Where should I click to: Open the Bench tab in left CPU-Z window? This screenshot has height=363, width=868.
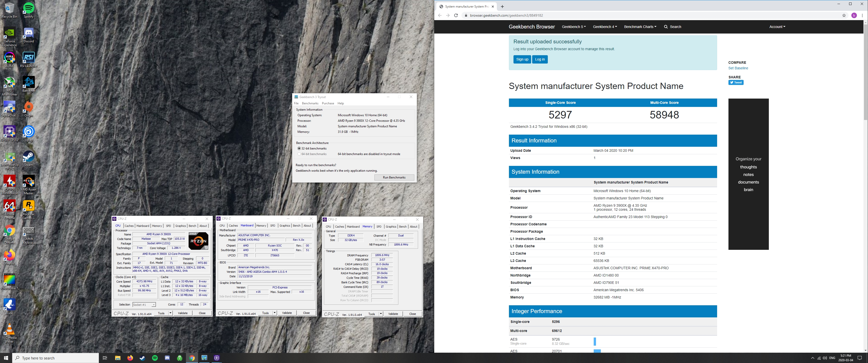193,226
